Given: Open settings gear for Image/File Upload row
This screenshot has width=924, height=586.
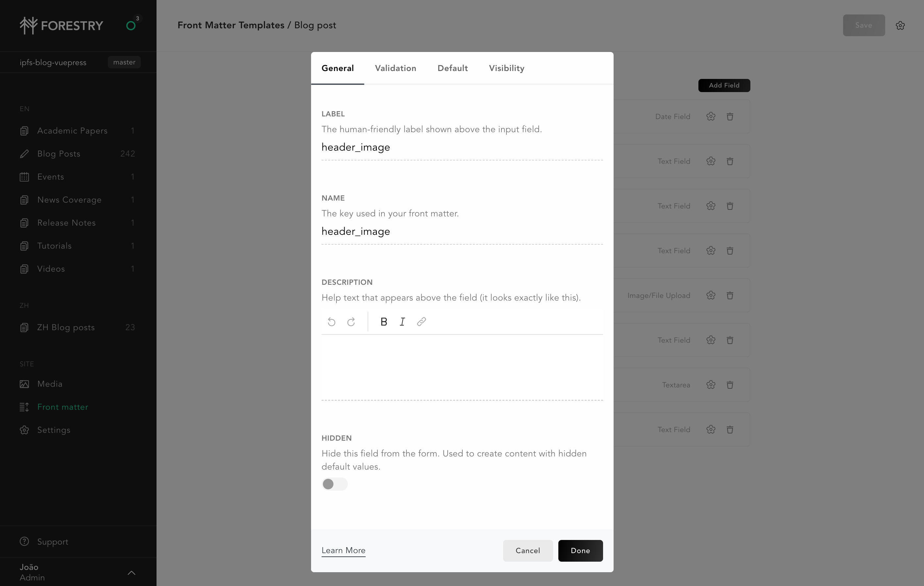Looking at the screenshot, I should point(710,296).
